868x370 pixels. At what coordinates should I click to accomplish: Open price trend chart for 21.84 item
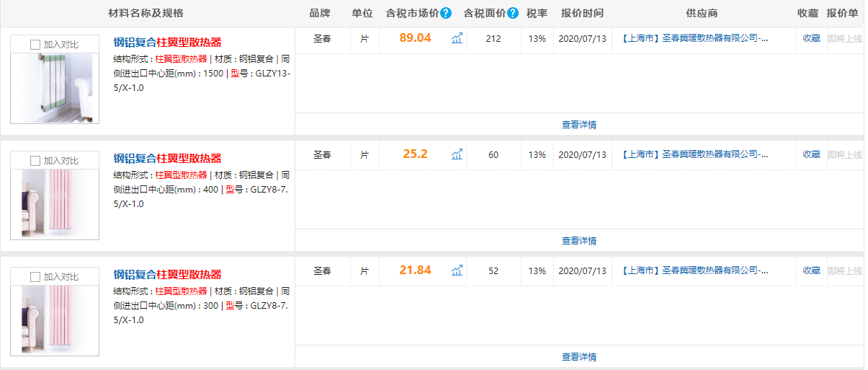coord(457,270)
